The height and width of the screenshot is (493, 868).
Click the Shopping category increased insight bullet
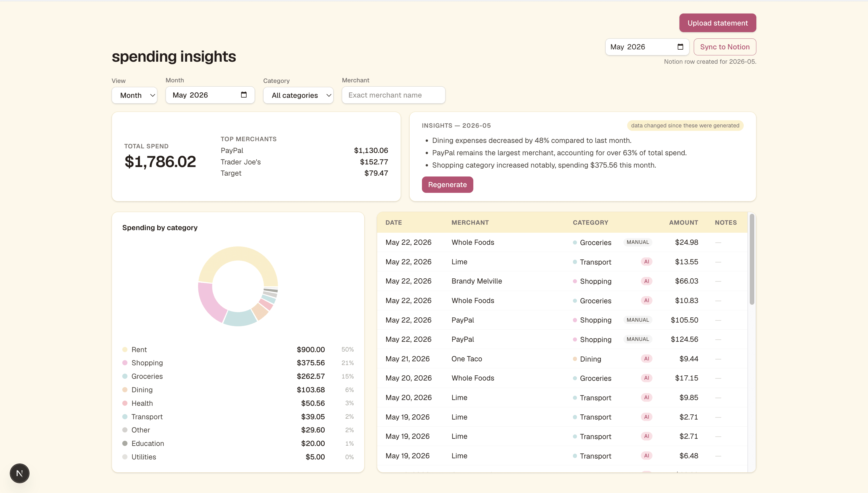pyautogui.click(x=544, y=165)
